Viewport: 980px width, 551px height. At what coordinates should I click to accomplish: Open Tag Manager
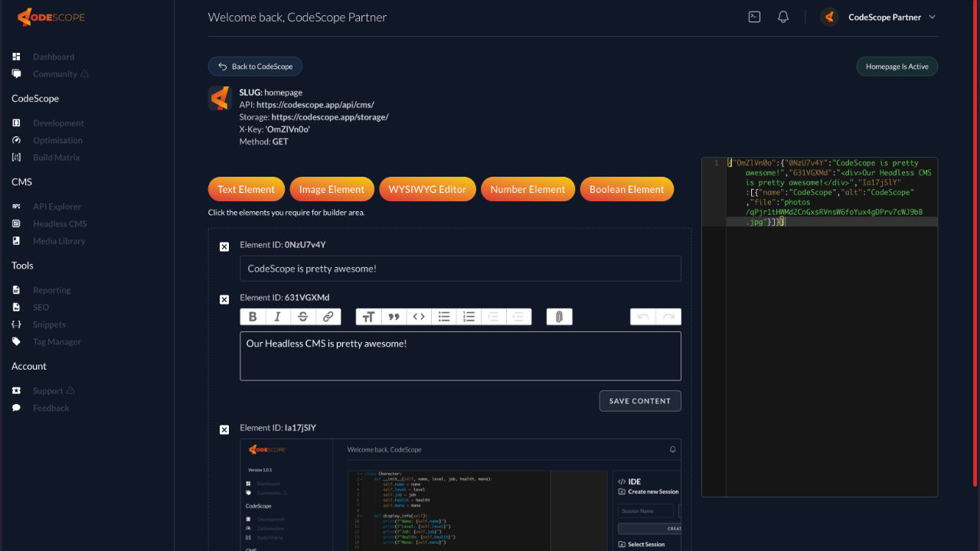click(57, 342)
